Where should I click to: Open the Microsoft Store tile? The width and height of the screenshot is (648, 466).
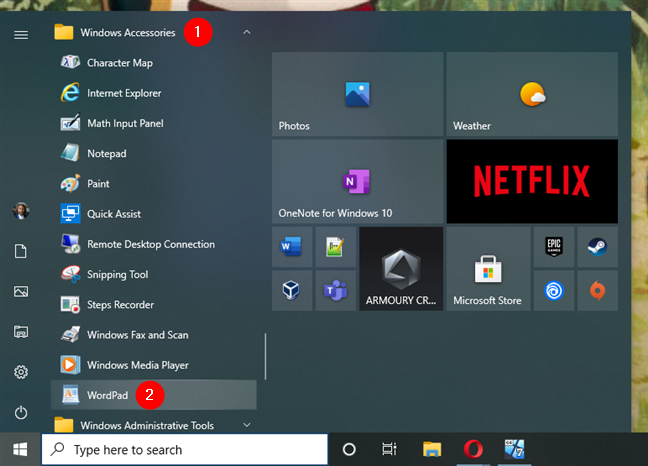tap(488, 269)
